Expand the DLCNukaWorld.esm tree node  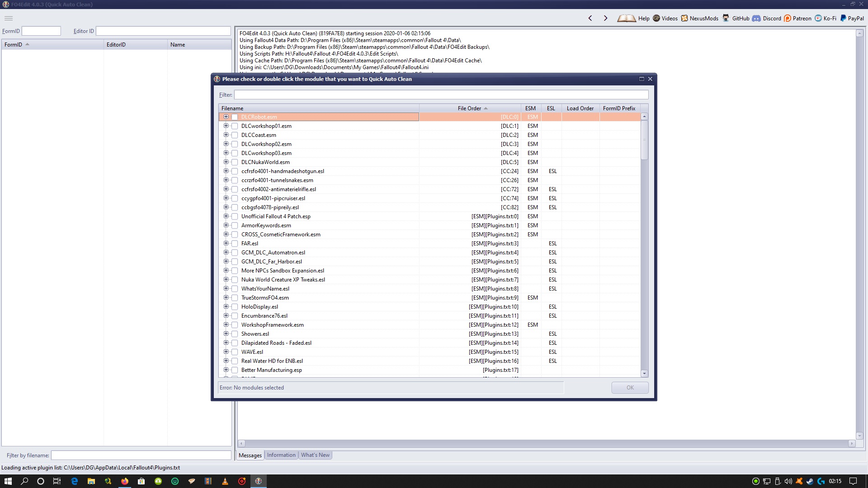tap(226, 162)
